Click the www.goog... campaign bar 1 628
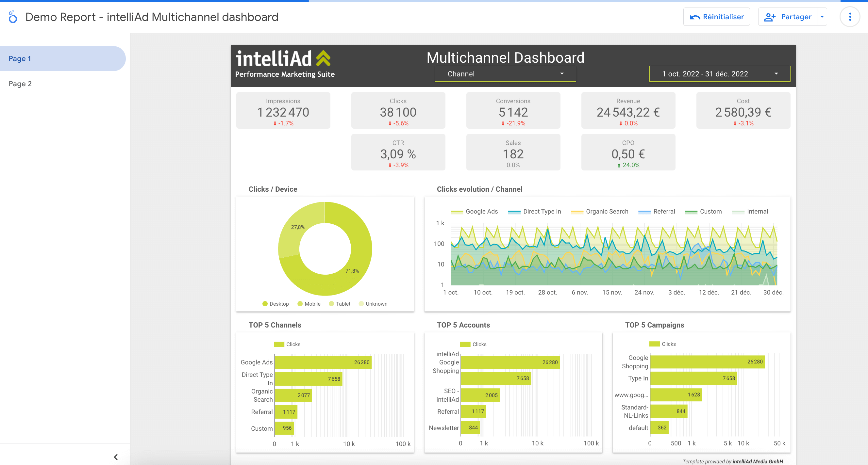The image size is (868, 465). tap(676, 394)
